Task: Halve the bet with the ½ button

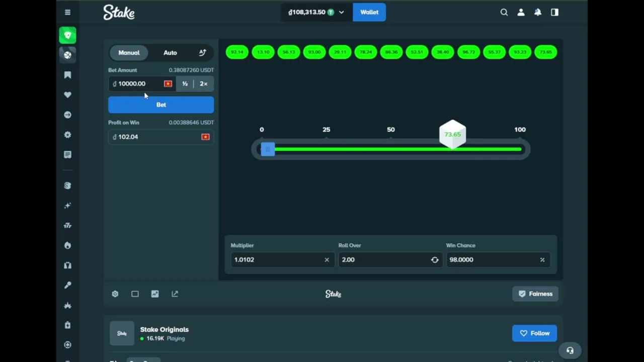Action: coord(185,84)
